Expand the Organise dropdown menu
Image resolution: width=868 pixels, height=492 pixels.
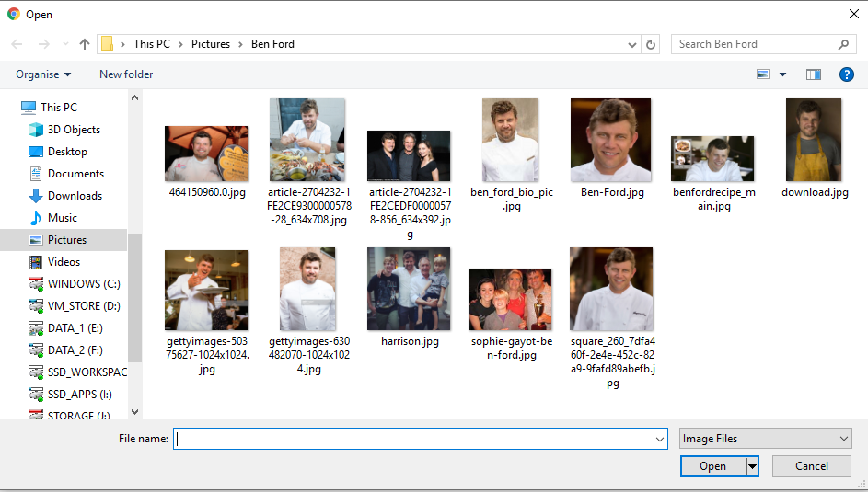tap(43, 74)
